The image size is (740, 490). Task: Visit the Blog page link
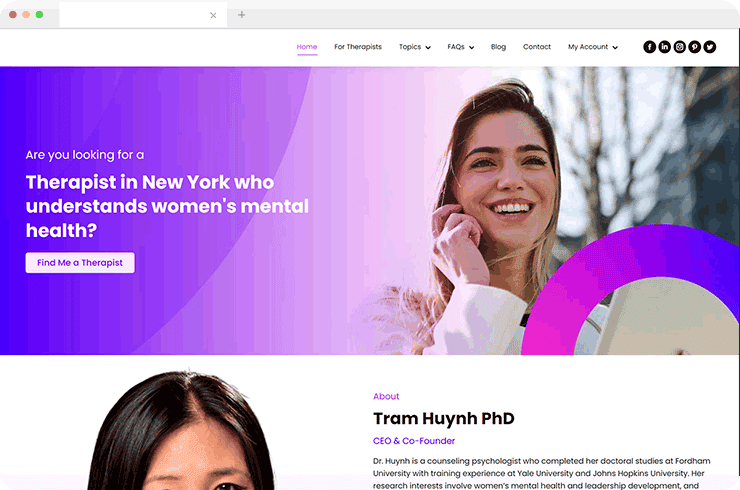point(498,47)
